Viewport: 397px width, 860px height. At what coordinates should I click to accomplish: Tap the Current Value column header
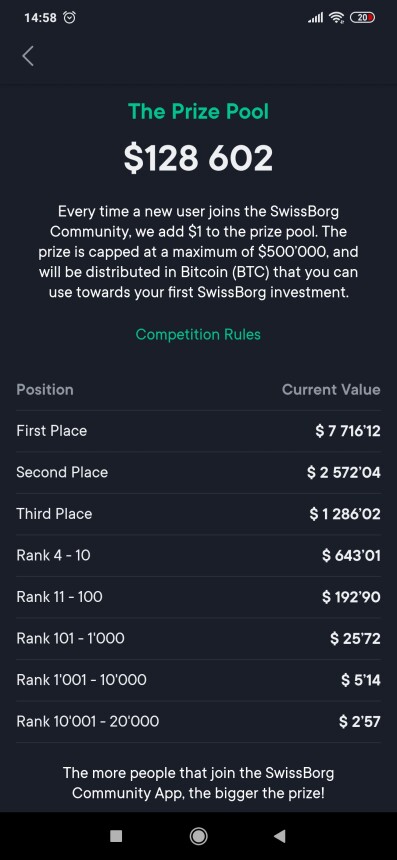331,390
